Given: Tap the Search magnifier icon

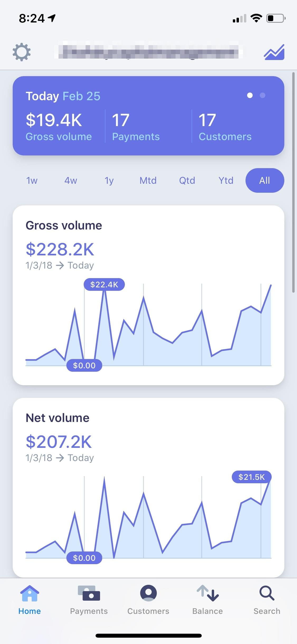Looking at the screenshot, I should click(x=267, y=594).
